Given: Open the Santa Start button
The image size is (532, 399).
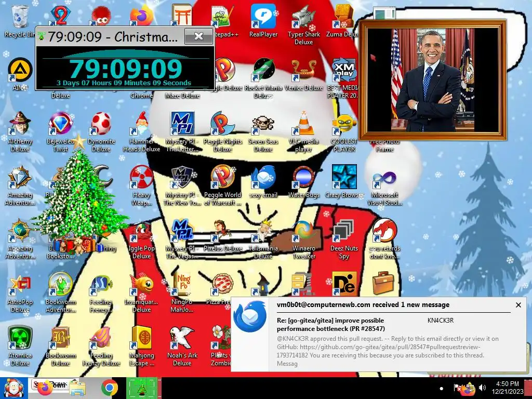Looking at the screenshot, I should coord(14,388).
